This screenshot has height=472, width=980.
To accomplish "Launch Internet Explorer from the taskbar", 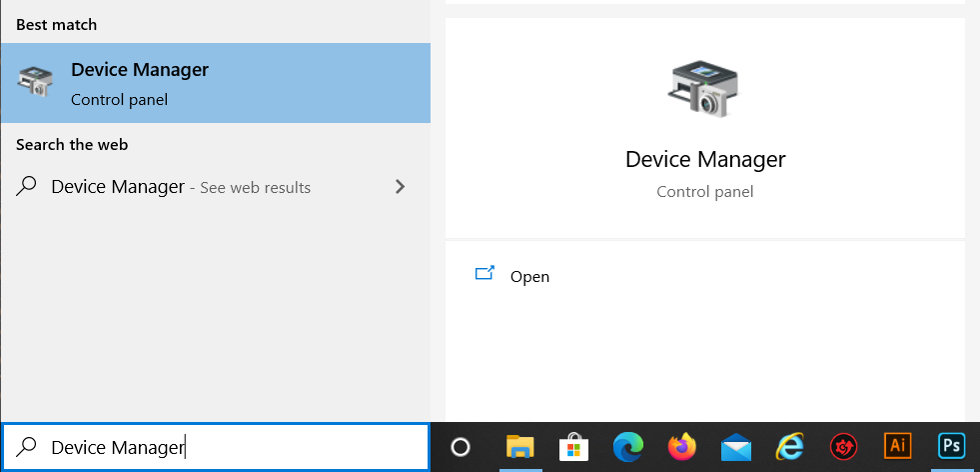I will click(x=789, y=447).
